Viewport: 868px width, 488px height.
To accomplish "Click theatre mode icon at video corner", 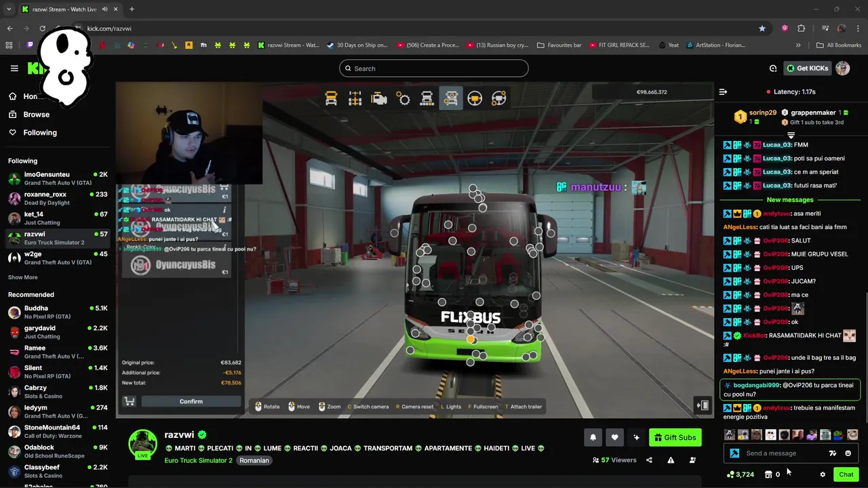I will [x=703, y=406].
